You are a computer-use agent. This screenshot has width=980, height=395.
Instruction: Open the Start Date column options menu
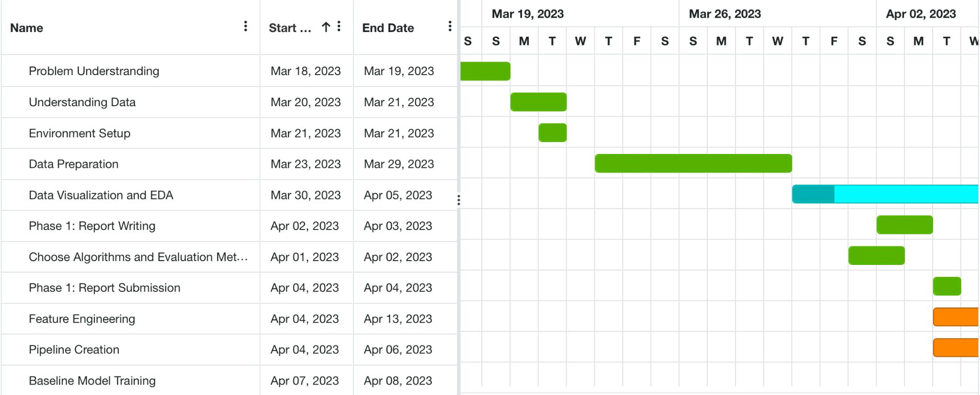(339, 26)
